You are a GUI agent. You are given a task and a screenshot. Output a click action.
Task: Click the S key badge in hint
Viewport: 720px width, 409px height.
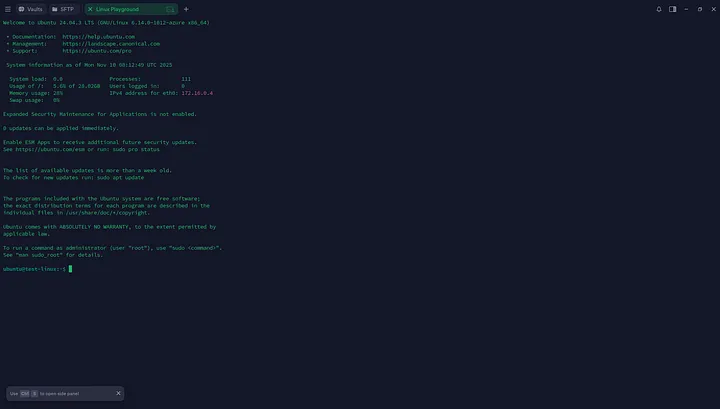34,393
